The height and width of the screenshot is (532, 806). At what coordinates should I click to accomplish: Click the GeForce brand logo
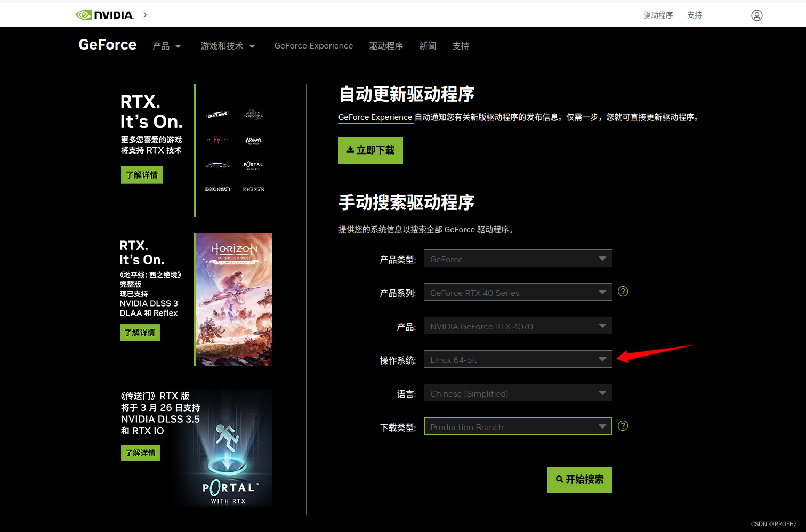tap(108, 45)
